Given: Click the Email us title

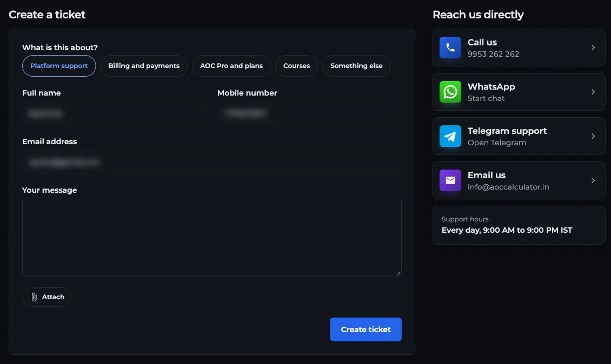Looking at the screenshot, I should click(486, 175).
